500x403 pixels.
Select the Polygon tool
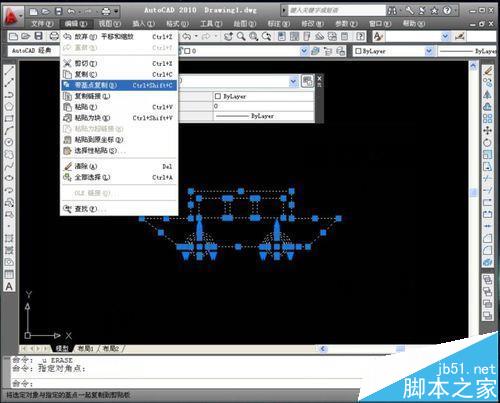[x=9, y=106]
